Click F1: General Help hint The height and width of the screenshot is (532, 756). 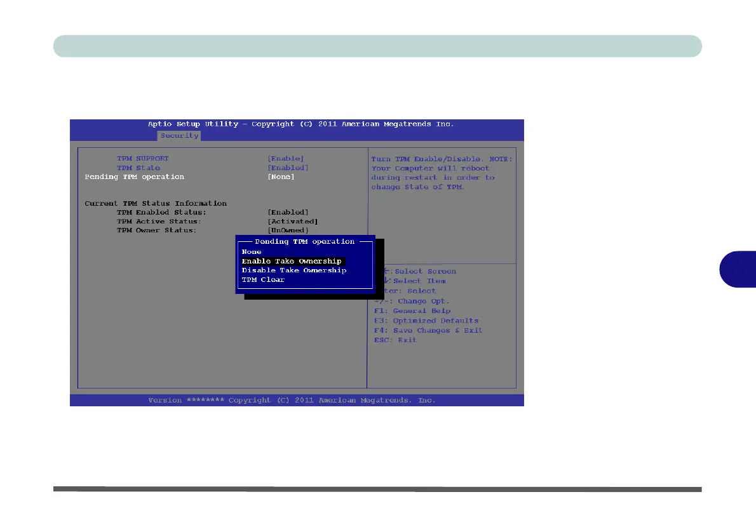tap(412, 311)
